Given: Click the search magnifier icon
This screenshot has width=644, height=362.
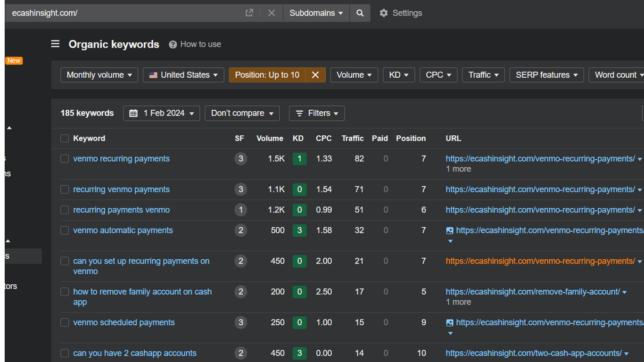Looking at the screenshot, I should [360, 13].
